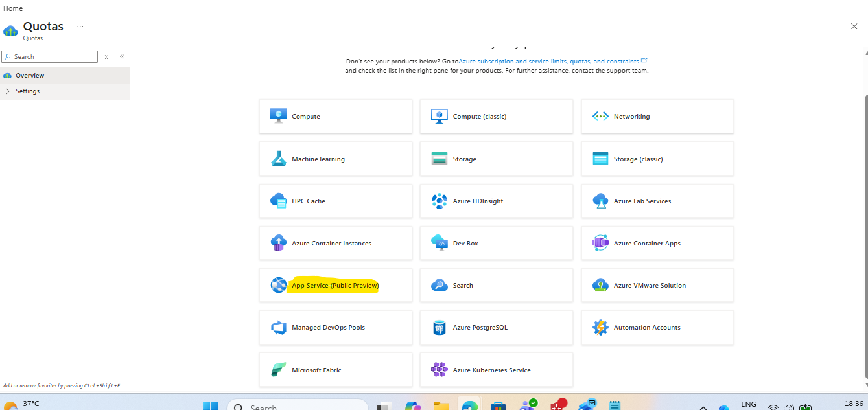Click the taskbar Search box
This screenshot has height=410, width=868.
(x=298, y=406)
